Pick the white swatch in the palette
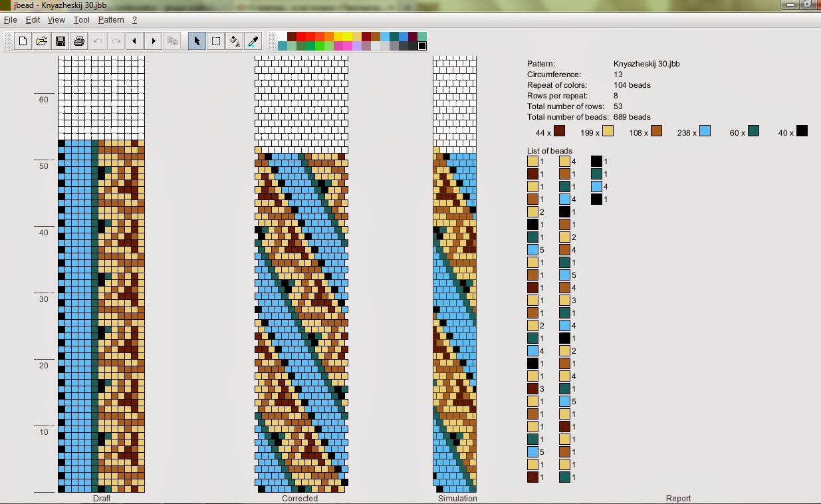The image size is (821, 504). (283, 37)
